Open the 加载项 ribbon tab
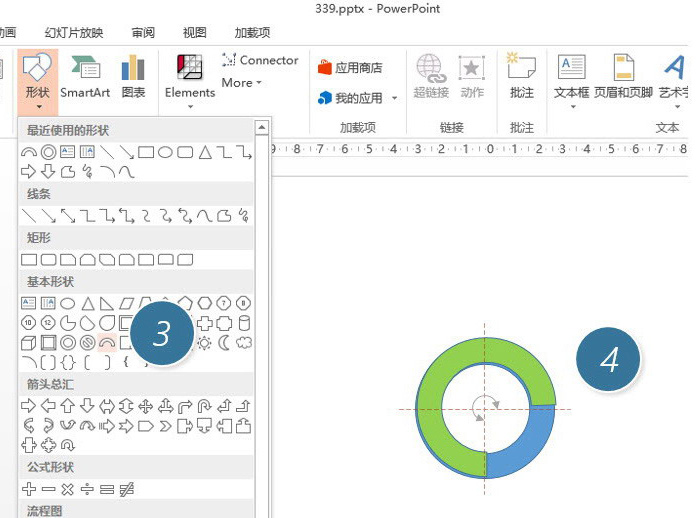Image resolution: width=700 pixels, height=518 pixels. coord(252,33)
